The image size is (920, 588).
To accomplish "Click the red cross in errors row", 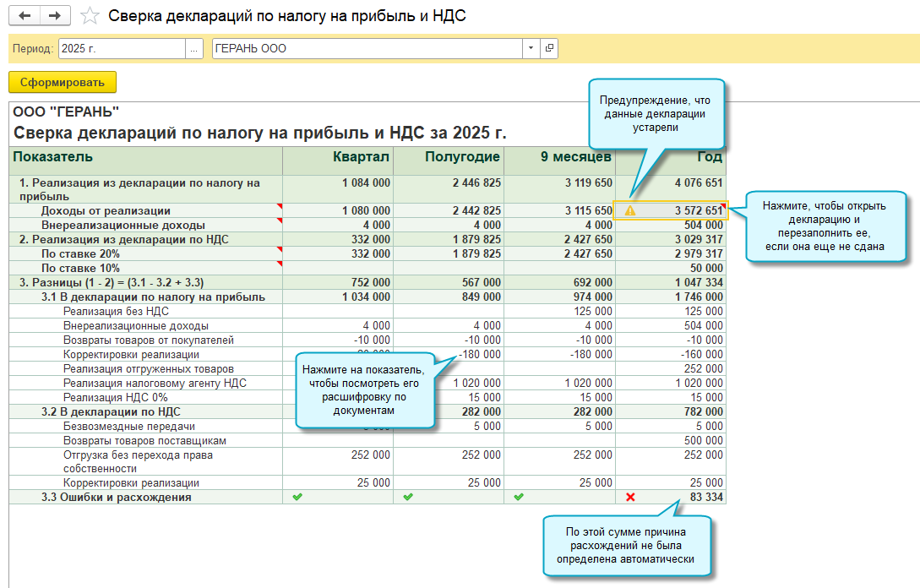I will (630, 498).
